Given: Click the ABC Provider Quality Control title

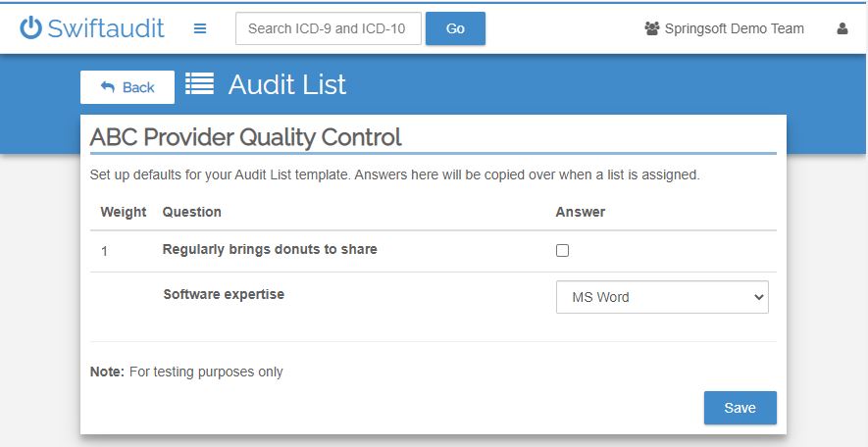Looking at the screenshot, I should click(x=246, y=136).
